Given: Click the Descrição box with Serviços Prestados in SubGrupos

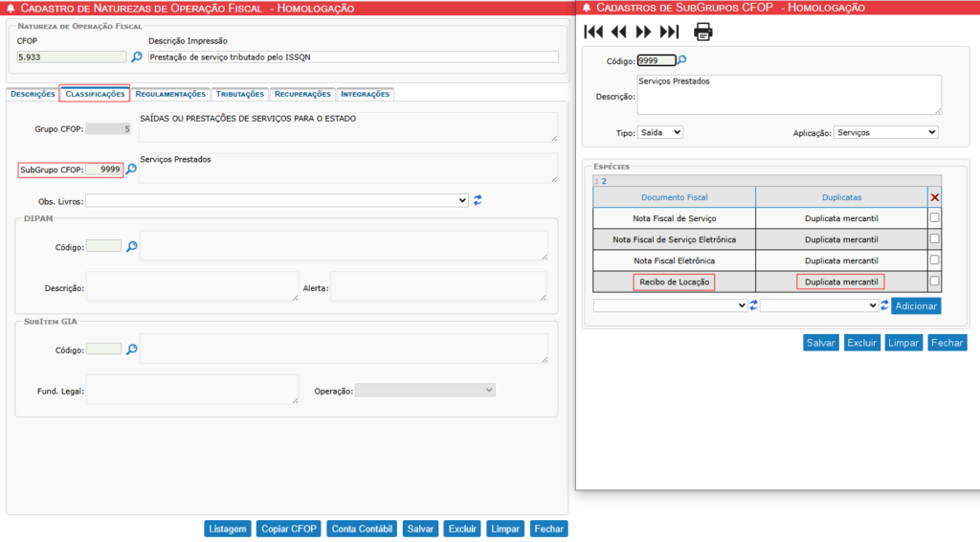Looking at the screenshot, I should click(x=790, y=95).
